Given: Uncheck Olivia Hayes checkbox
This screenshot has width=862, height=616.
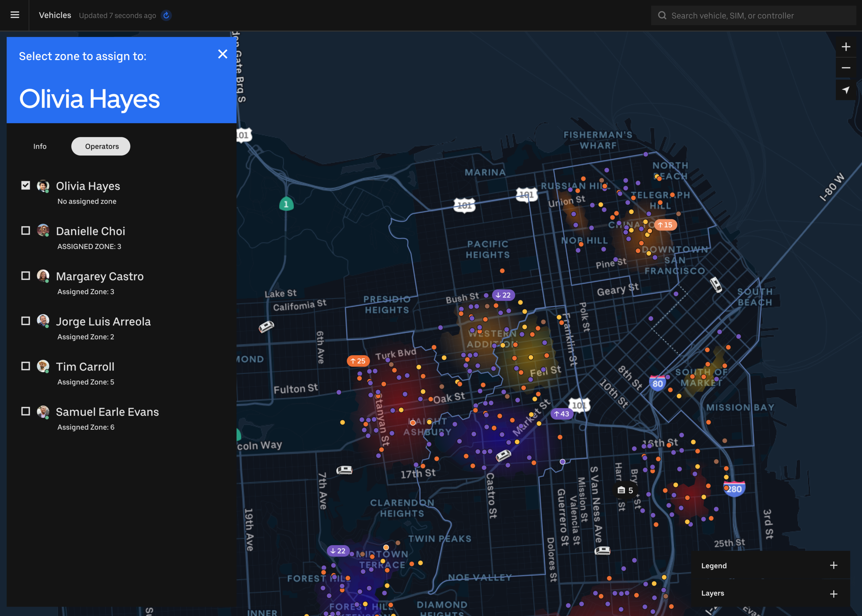Looking at the screenshot, I should click(26, 185).
